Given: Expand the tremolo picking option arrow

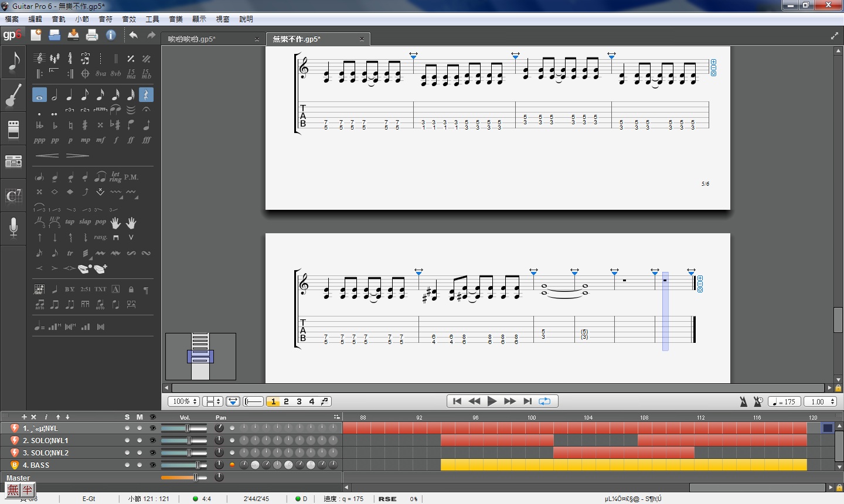Looking at the screenshot, I should (90, 258).
